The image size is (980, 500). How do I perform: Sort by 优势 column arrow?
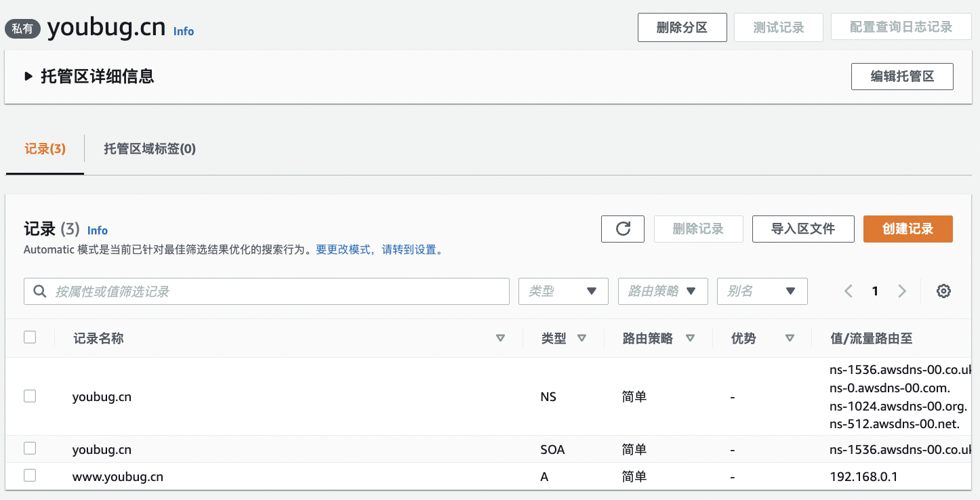[790, 338]
